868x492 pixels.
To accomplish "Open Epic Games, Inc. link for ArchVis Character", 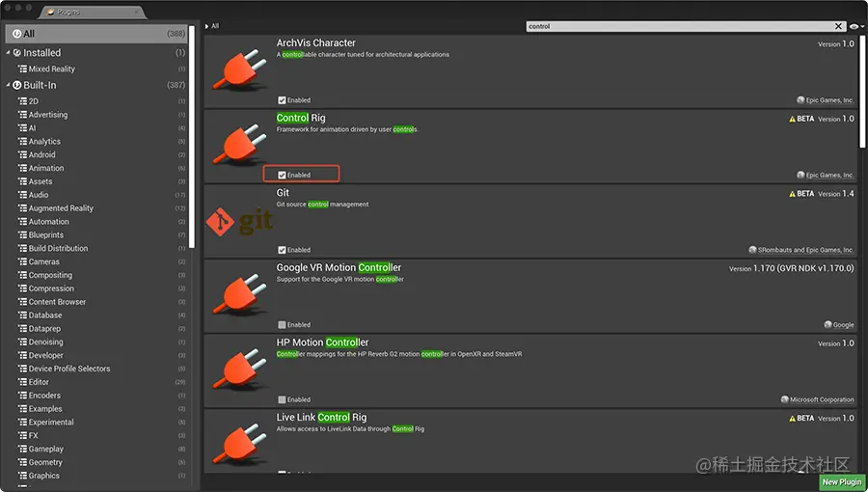I will (x=829, y=100).
